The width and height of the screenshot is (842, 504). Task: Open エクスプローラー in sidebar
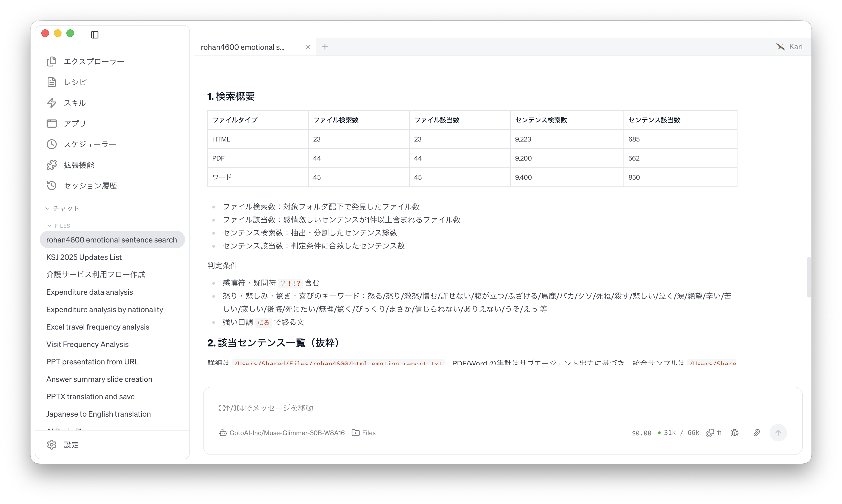85,62
